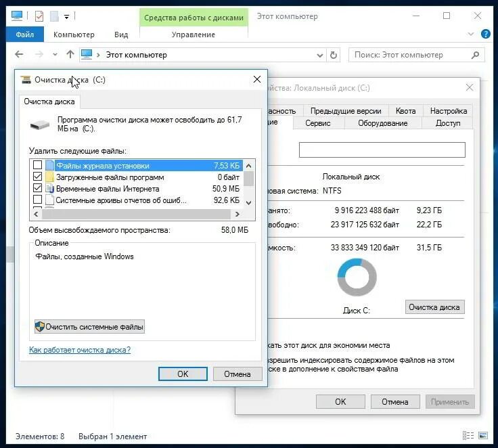Open the Управление ribbon tab

193,35
